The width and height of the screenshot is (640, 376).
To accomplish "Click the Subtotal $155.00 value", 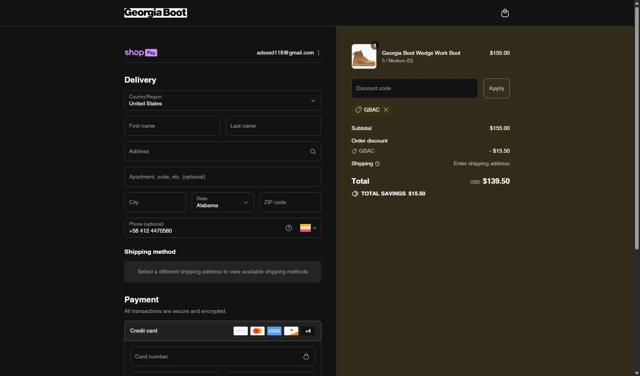I will pyautogui.click(x=500, y=128).
